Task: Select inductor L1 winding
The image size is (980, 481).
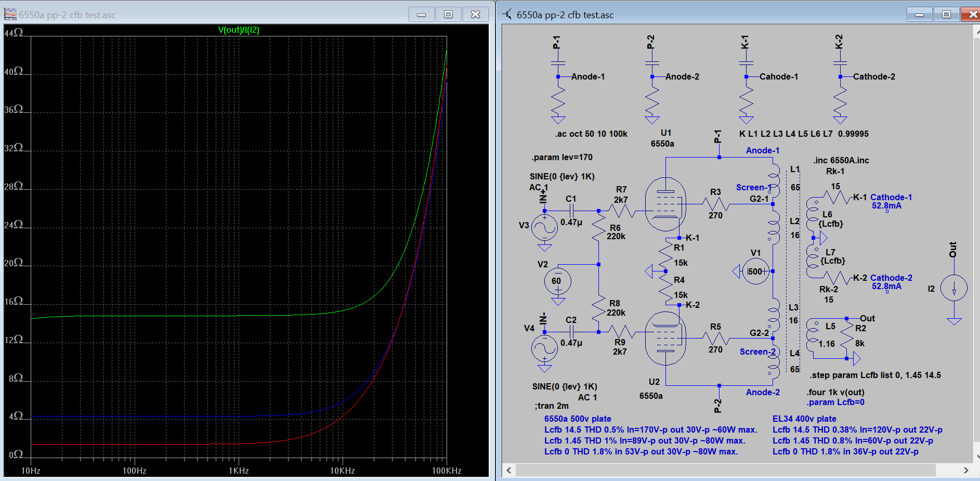Action: (x=774, y=181)
